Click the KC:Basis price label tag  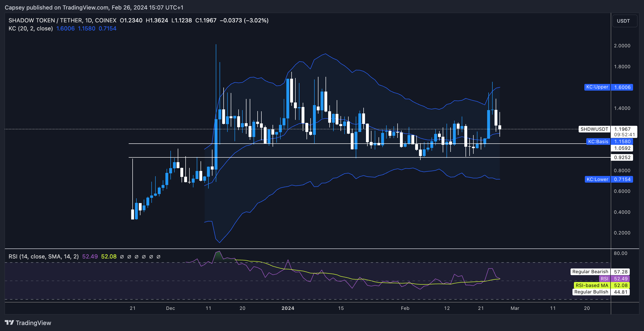click(598, 142)
